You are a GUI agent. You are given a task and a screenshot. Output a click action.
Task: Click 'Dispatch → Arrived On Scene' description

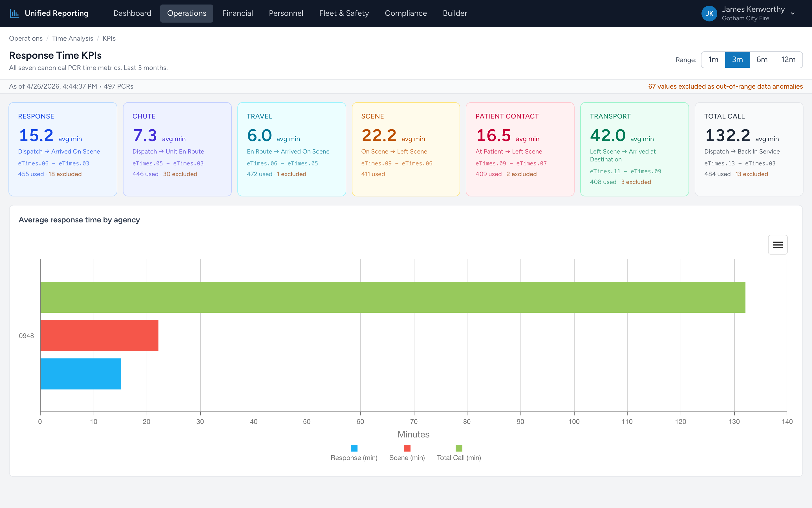pos(59,152)
